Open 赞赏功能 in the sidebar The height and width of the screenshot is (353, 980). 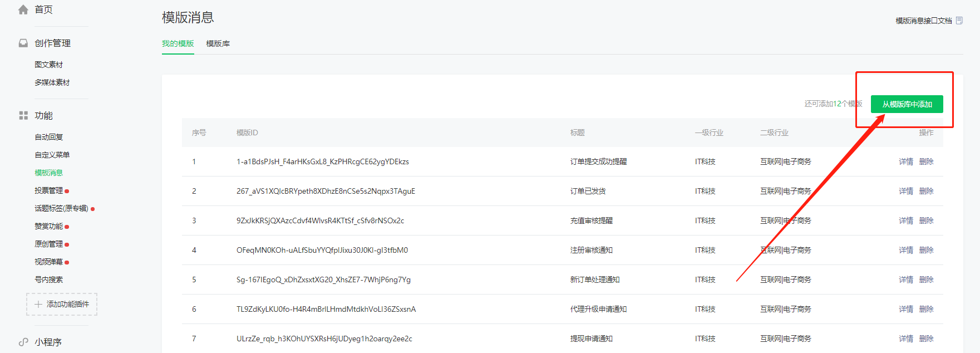[48, 226]
